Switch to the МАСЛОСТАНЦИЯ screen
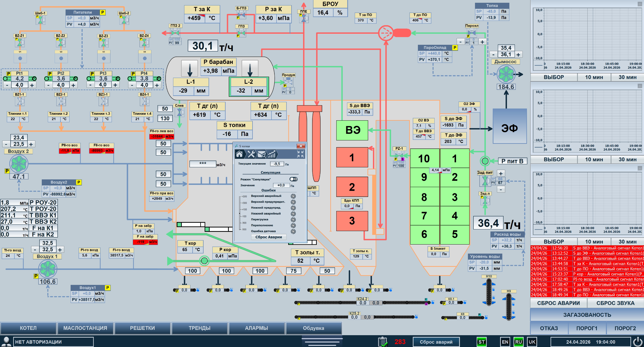 (x=85, y=328)
